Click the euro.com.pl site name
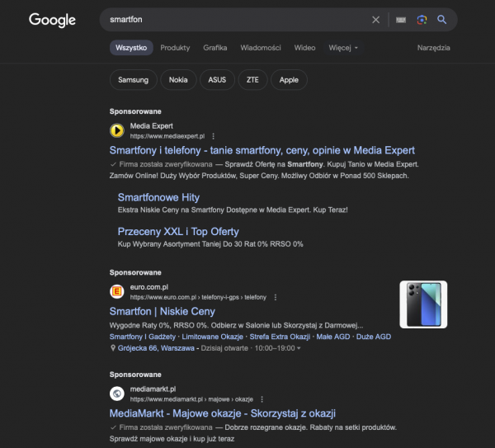Viewport: 495px width, 448px height. pos(149,287)
